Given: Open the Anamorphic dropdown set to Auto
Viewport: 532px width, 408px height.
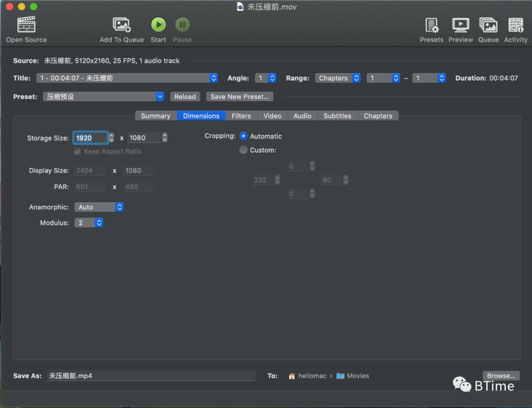Looking at the screenshot, I should coord(99,207).
